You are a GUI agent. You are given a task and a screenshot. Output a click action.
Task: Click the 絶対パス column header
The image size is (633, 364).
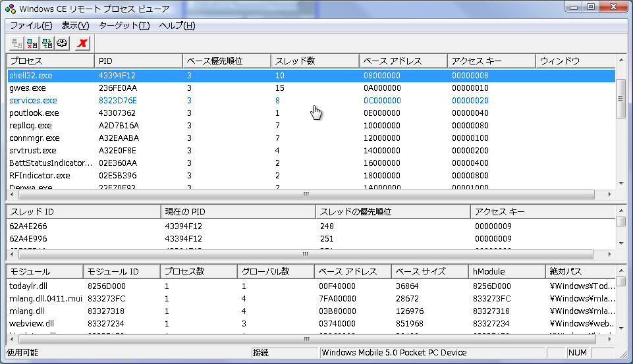(581, 272)
